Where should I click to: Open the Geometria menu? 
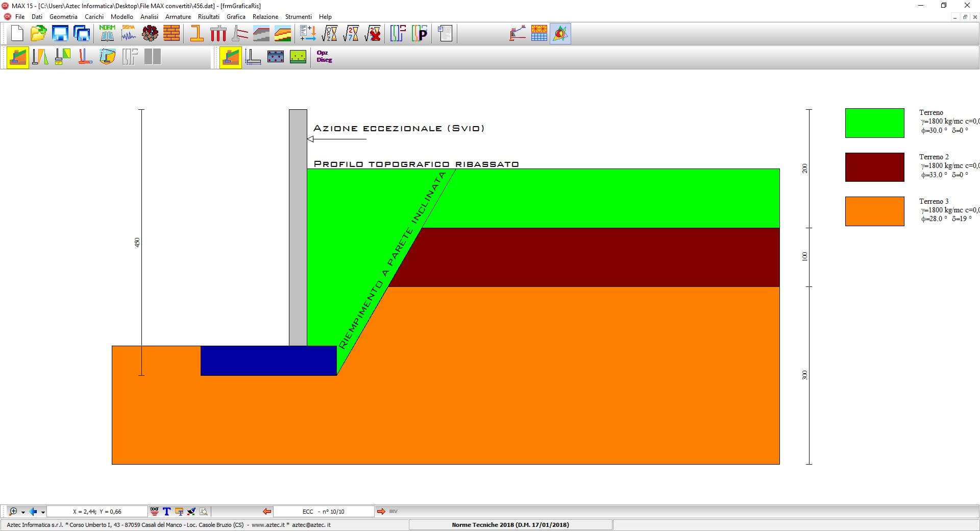click(63, 17)
